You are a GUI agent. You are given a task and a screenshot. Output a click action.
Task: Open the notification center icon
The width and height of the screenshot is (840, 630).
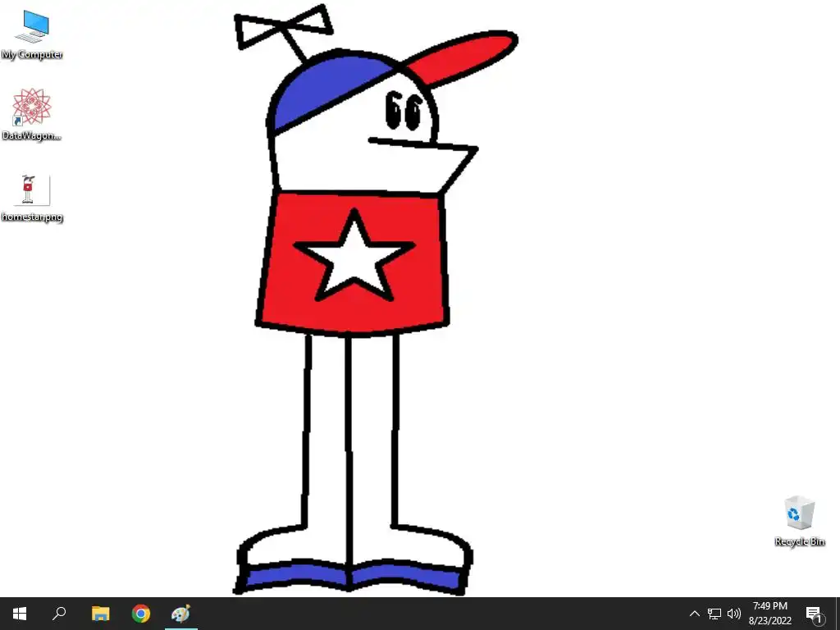[815, 614]
